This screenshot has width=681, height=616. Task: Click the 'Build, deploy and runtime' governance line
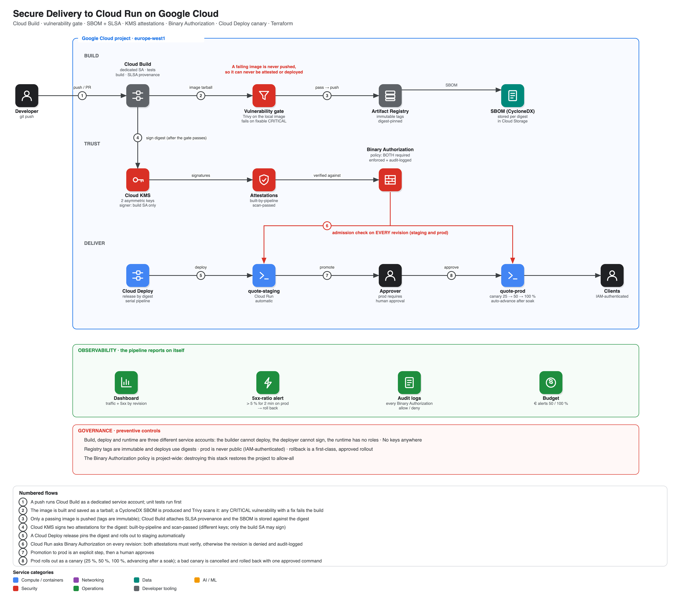[x=253, y=440]
